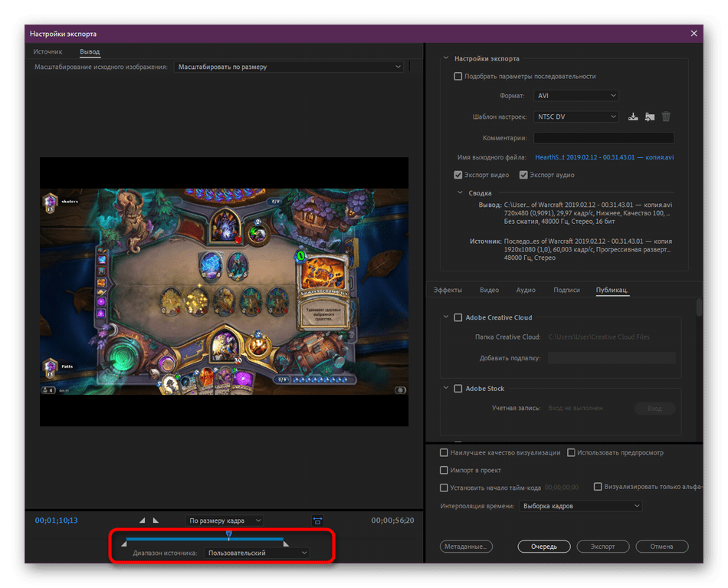
Task: Disable the Экспорт видео checkbox
Action: (x=458, y=175)
